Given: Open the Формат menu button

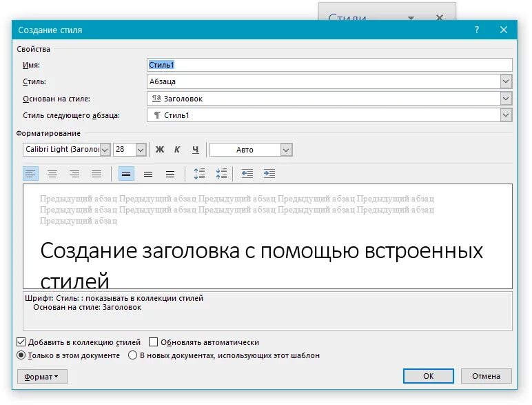Looking at the screenshot, I should (42, 377).
